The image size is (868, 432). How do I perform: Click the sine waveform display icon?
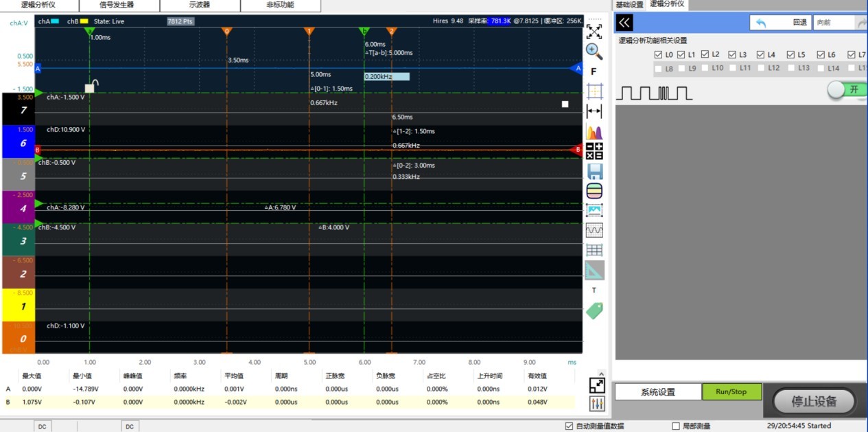click(x=594, y=230)
